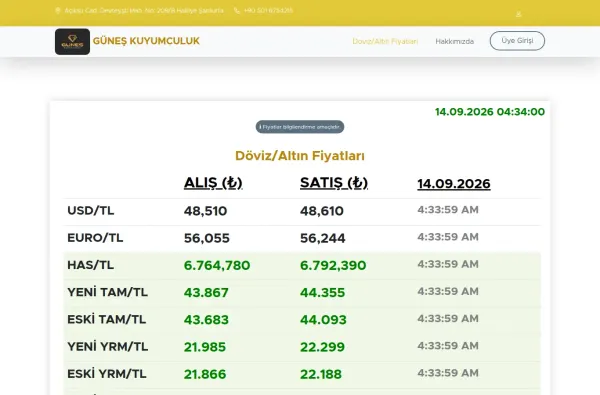600x395 pixels.
Task: Click HAS buying price 6.764,780
Action: coord(217,265)
